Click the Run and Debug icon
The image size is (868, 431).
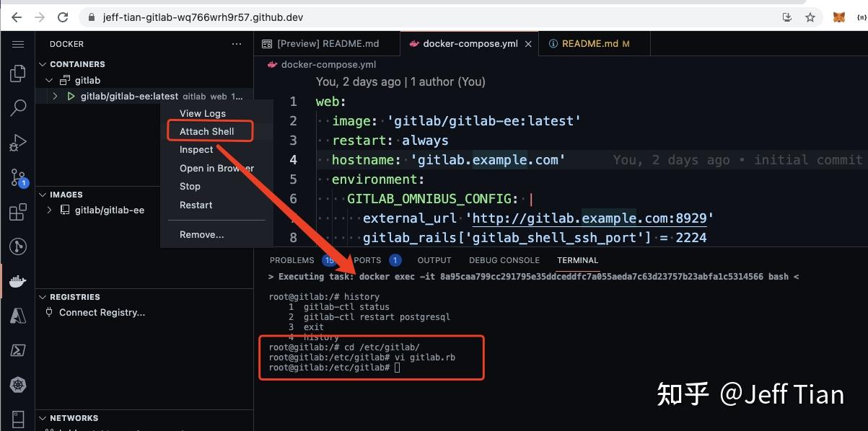[x=18, y=141]
